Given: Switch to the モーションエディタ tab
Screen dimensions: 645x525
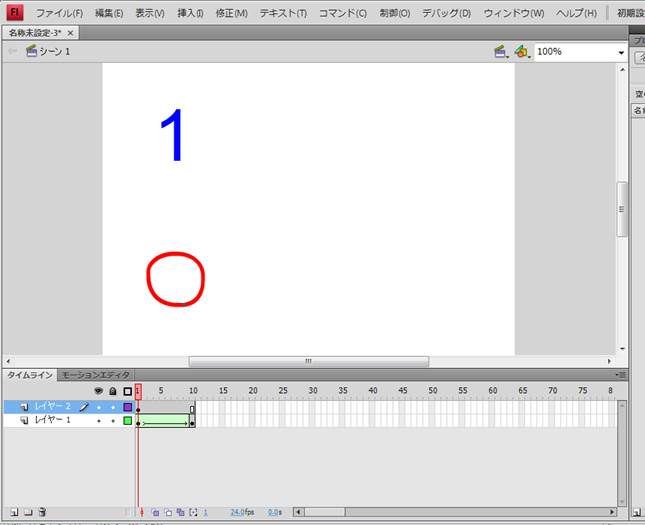Looking at the screenshot, I should pos(96,375).
